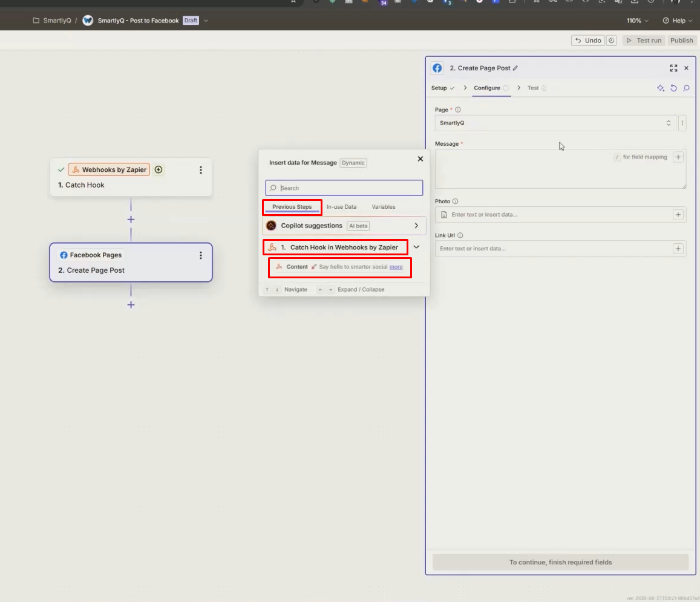The height and width of the screenshot is (602, 700).
Task: Go to the Setup tab
Action: pos(443,88)
